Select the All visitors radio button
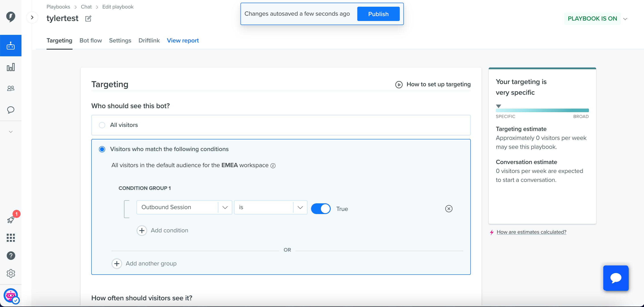Screen dimensions: 644x307 (102, 125)
